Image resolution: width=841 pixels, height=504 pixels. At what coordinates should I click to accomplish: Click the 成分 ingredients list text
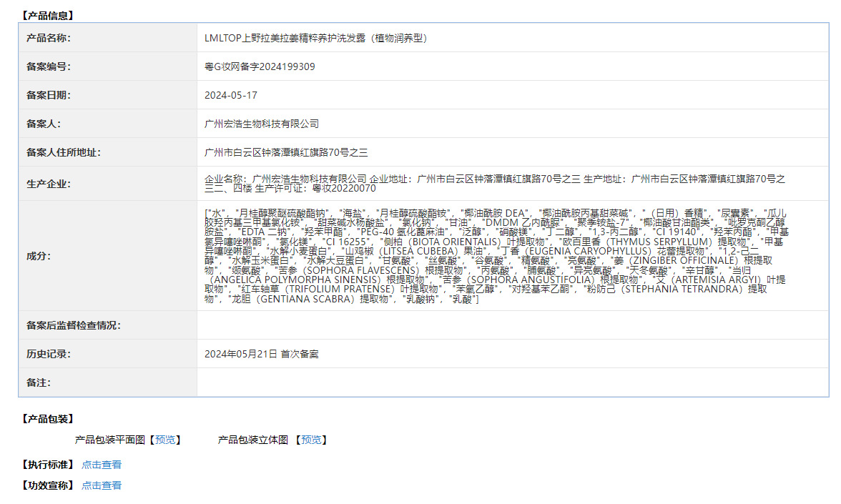pyautogui.click(x=496, y=256)
